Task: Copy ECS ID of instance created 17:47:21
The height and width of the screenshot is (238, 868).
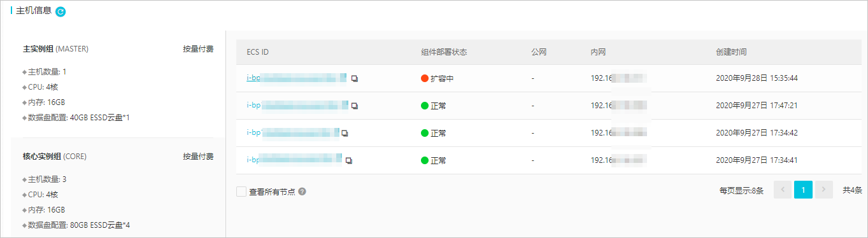Action: point(355,106)
